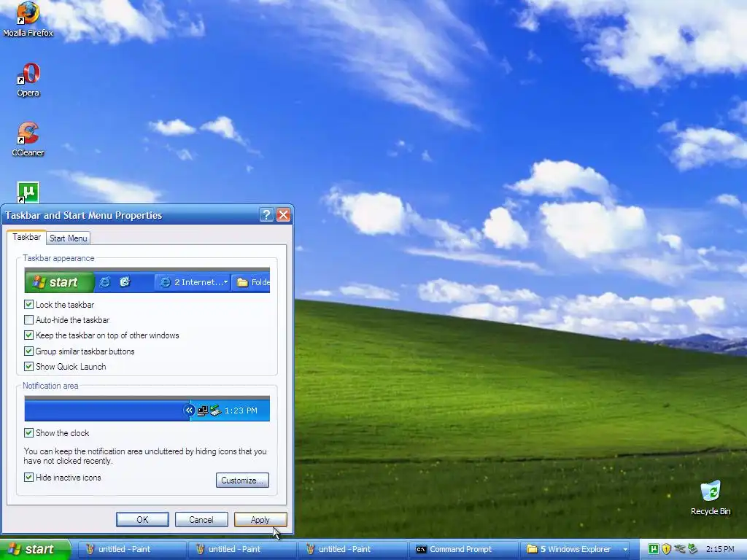Image resolution: width=747 pixels, height=560 pixels.
Task: Enable Auto-hide the taskbar
Action: (x=28, y=320)
